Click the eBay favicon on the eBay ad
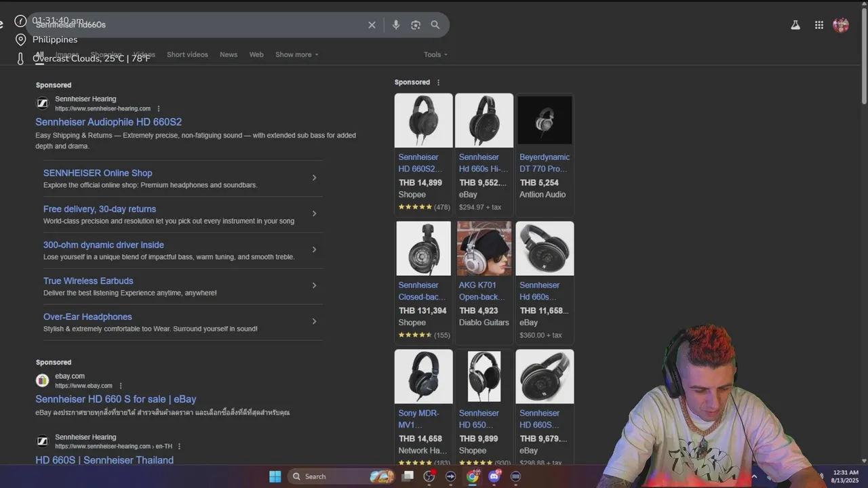 click(x=42, y=381)
